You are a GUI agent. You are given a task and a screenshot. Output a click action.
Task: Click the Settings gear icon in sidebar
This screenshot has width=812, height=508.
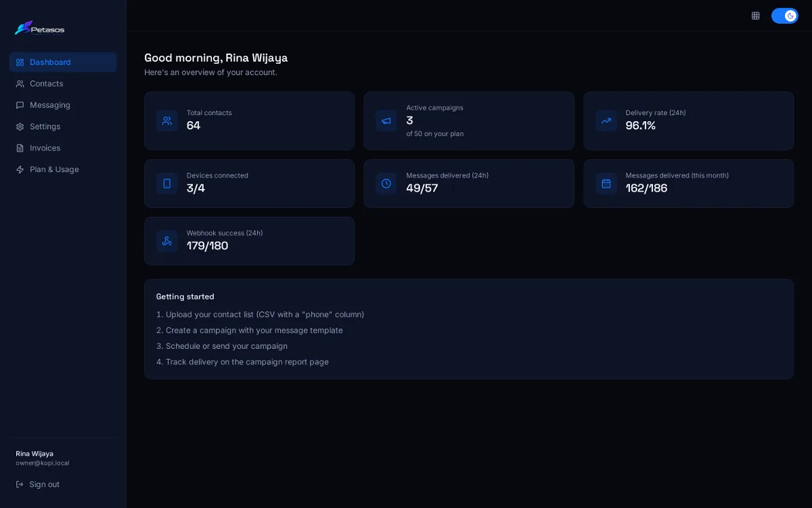20,127
